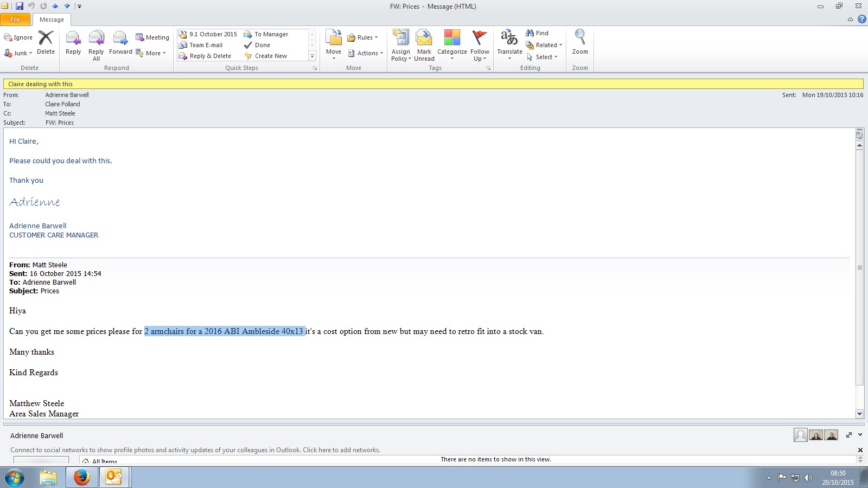The width and height of the screenshot is (868, 488).
Task: Open the File tab
Action: coord(15,20)
